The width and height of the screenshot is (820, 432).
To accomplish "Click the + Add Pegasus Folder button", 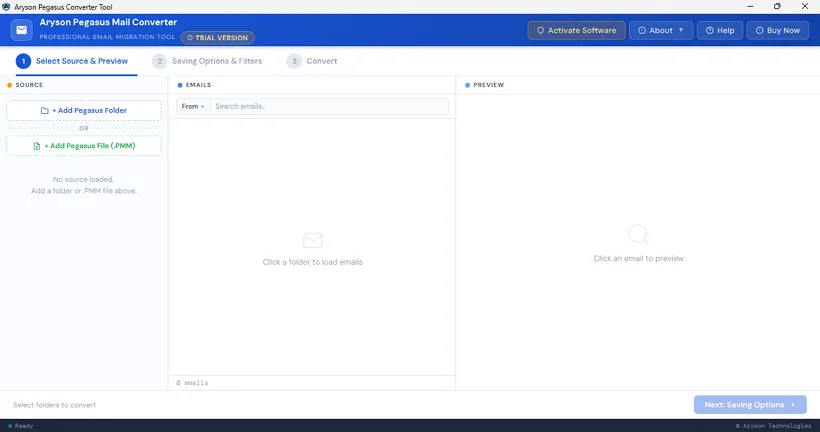I will click(x=84, y=110).
